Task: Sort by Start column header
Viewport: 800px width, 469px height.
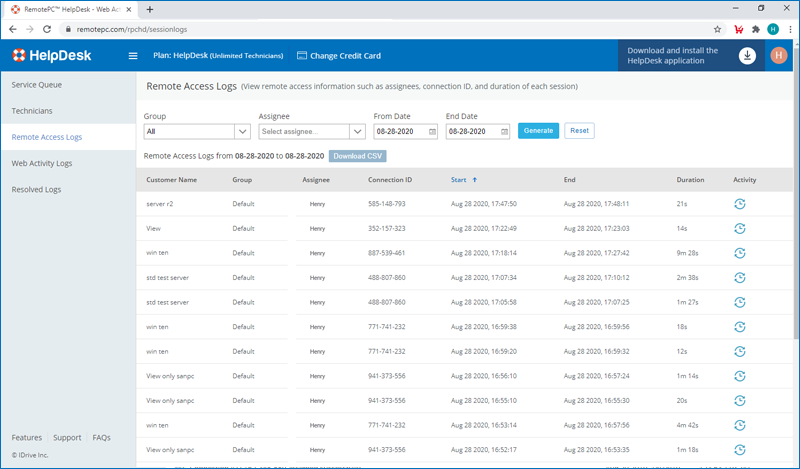Action: click(462, 180)
